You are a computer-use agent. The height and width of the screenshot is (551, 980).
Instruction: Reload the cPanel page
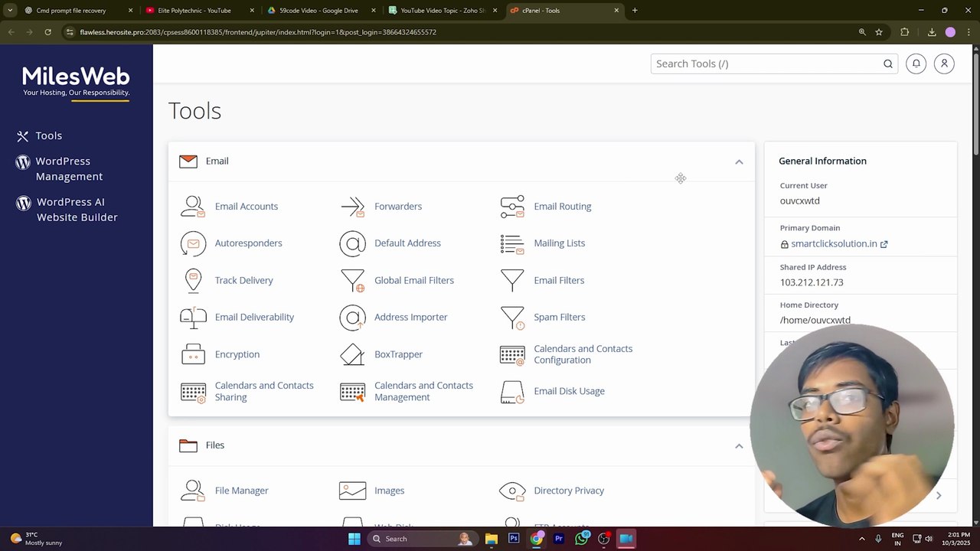47,32
